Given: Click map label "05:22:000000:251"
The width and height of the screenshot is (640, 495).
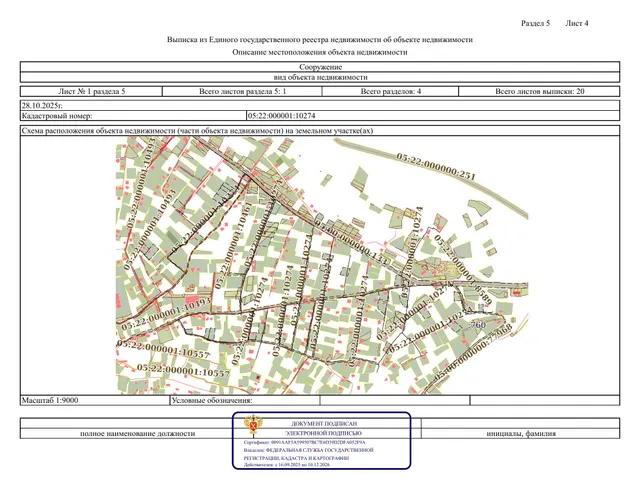Looking at the screenshot, I should tap(436, 166).
